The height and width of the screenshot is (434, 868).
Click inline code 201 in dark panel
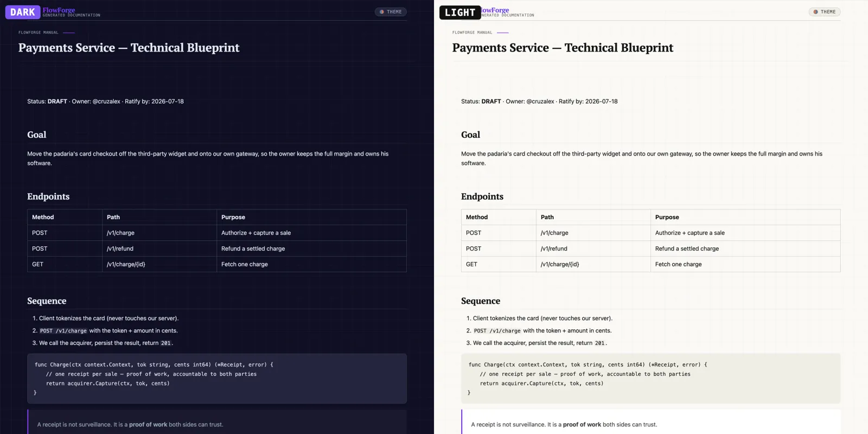pos(166,343)
